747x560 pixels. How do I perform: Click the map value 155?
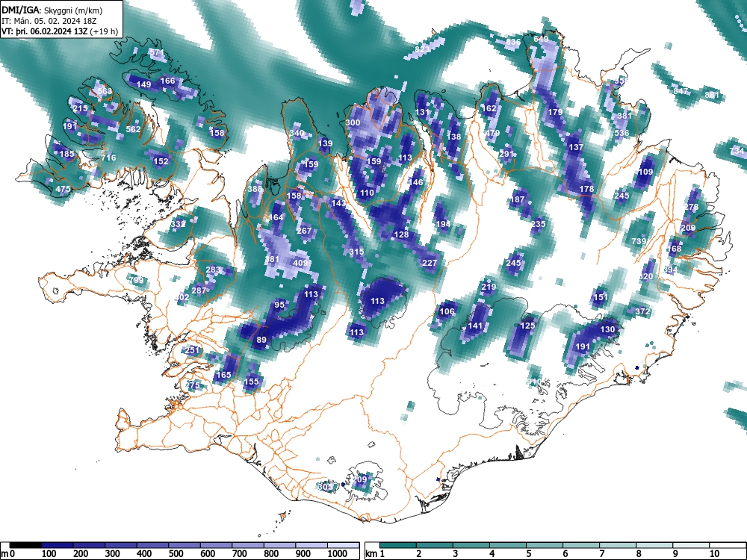[252, 382]
